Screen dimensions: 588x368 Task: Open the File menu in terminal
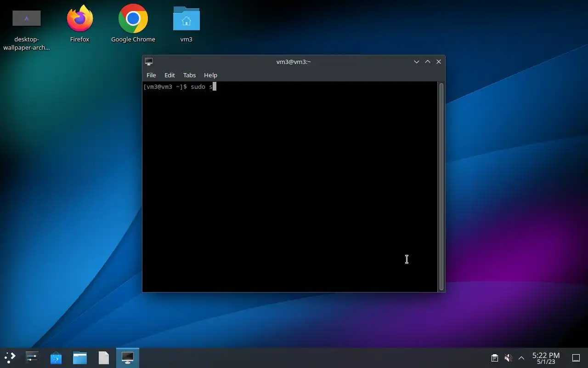151,75
